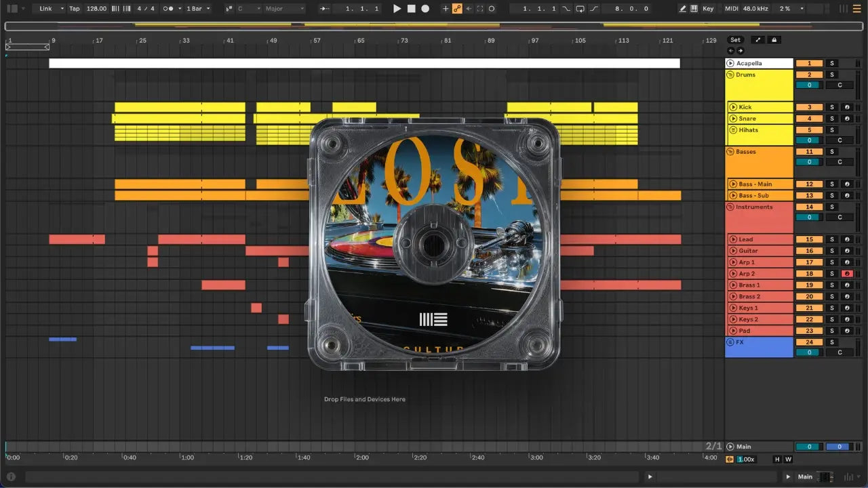Screen dimensions: 868x488
Task: Adjust the Drums track volume slider
Action: pos(809,85)
